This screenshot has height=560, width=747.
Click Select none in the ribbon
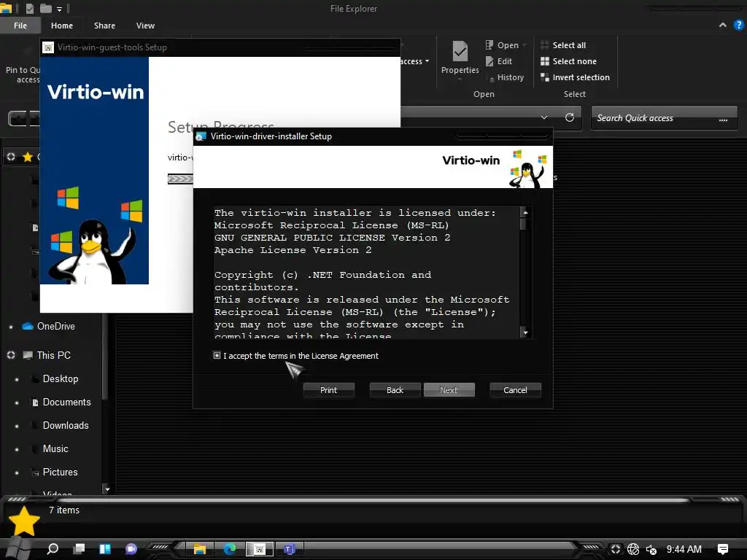568,61
